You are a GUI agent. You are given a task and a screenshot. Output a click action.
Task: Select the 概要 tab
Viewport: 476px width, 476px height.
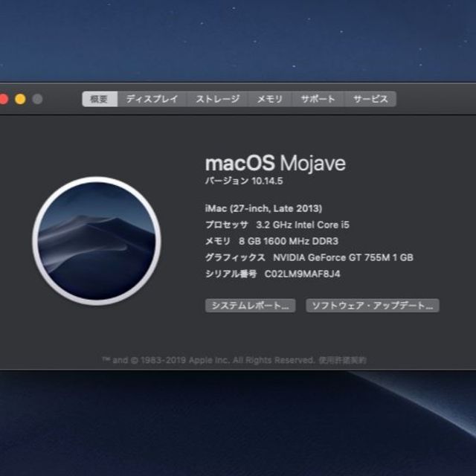[100, 99]
